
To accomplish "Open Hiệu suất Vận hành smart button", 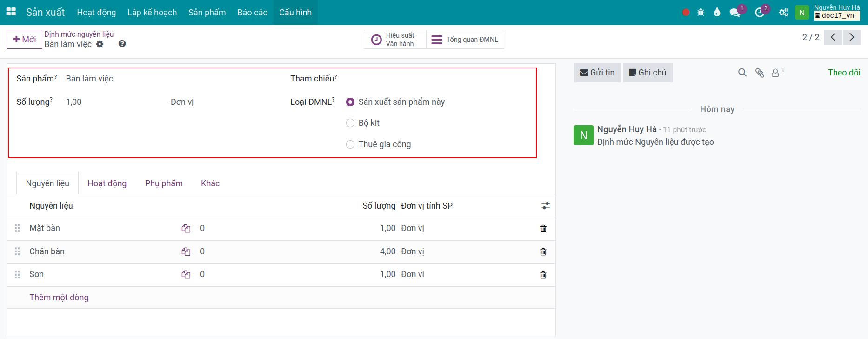I will click(x=395, y=40).
